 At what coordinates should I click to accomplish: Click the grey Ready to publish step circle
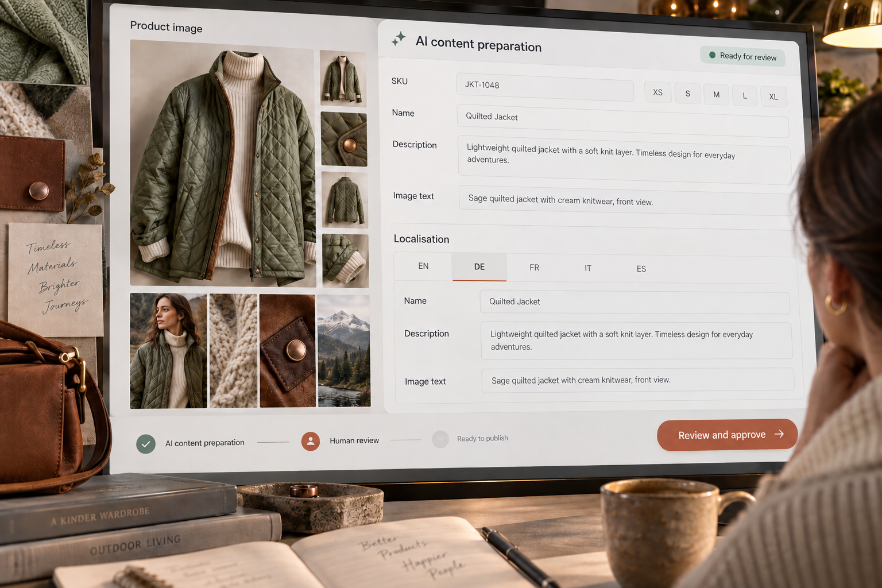click(x=440, y=439)
